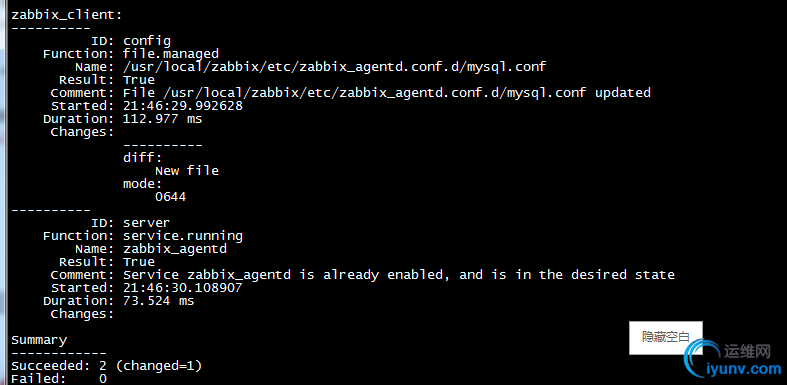Click the 112.977 ms duration value
The height and width of the screenshot is (385, 787).
pos(163,119)
